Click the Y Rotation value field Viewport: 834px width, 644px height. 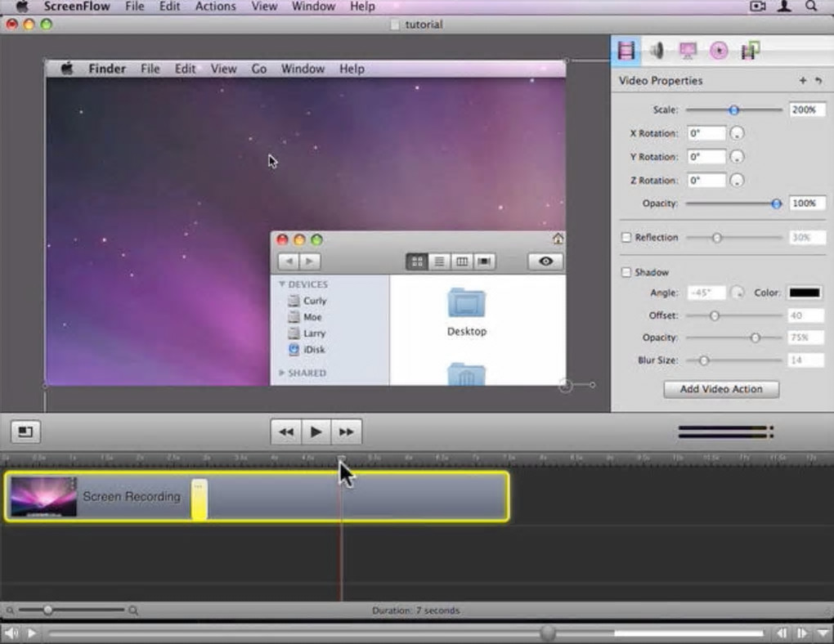click(x=706, y=156)
